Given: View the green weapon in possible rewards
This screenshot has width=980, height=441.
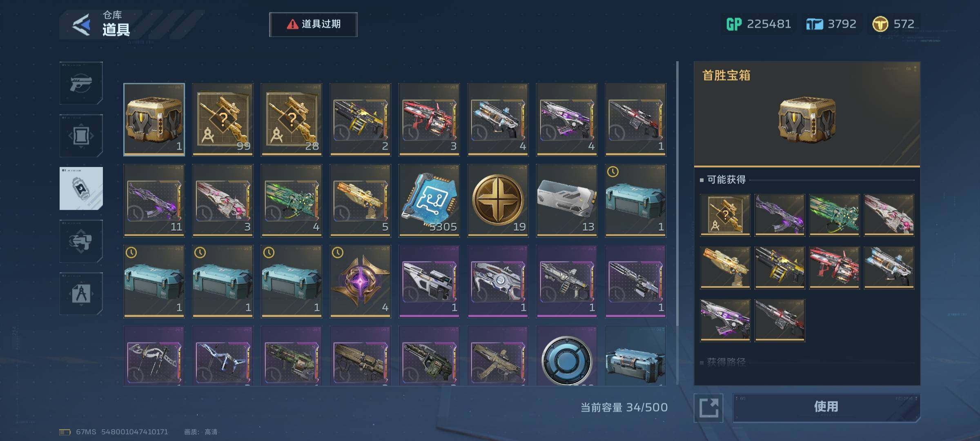Looking at the screenshot, I should [x=834, y=215].
